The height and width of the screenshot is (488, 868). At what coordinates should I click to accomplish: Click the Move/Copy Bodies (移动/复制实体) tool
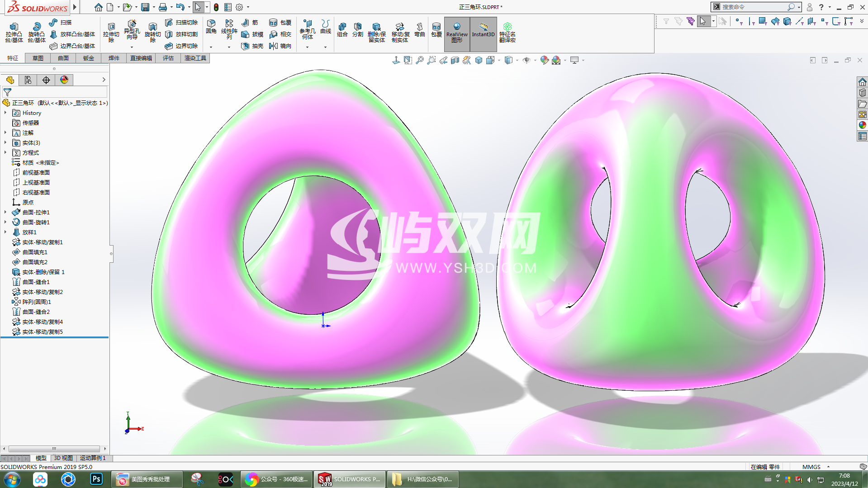click(x=400, y=32)
